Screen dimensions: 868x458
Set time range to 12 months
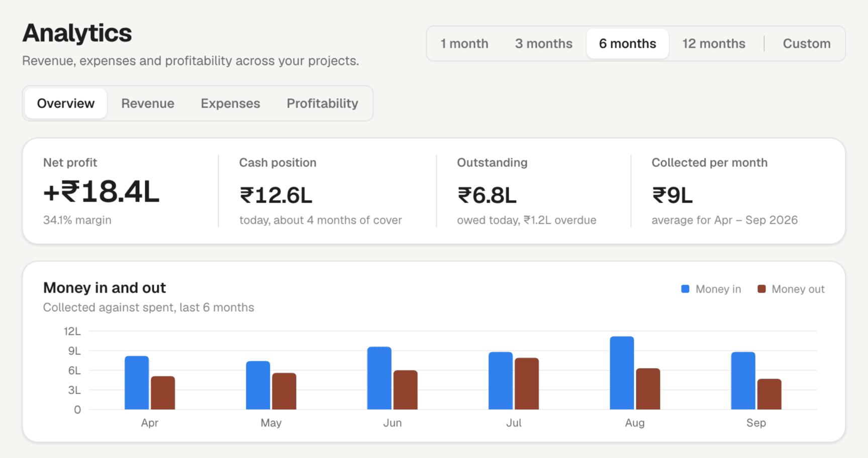[713, 44]
